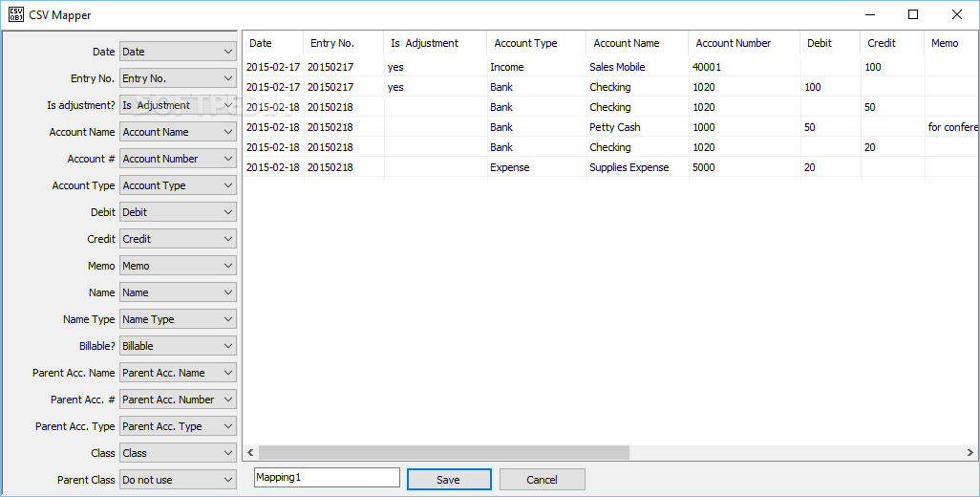Expand the Parent Acc. Name dropdown
The height and width of the screenshot is (497, 980).
(178, 373)
